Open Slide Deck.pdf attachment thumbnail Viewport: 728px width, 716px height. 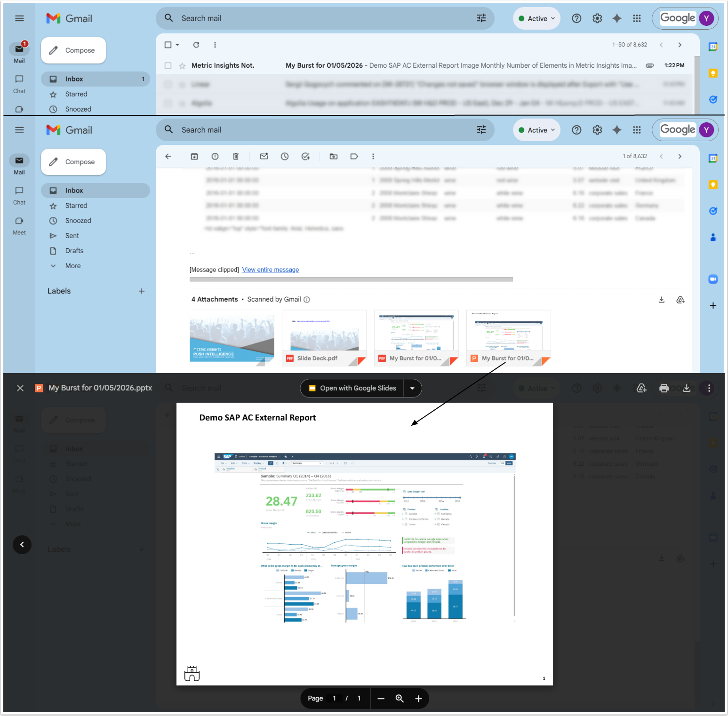pyautogui.click(x=324, y=338)
